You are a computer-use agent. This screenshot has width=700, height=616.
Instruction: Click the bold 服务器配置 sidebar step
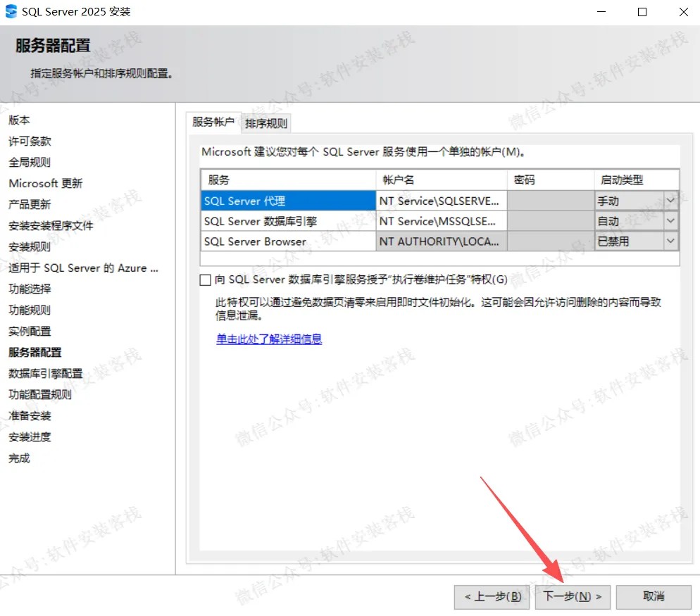[35, 352]
